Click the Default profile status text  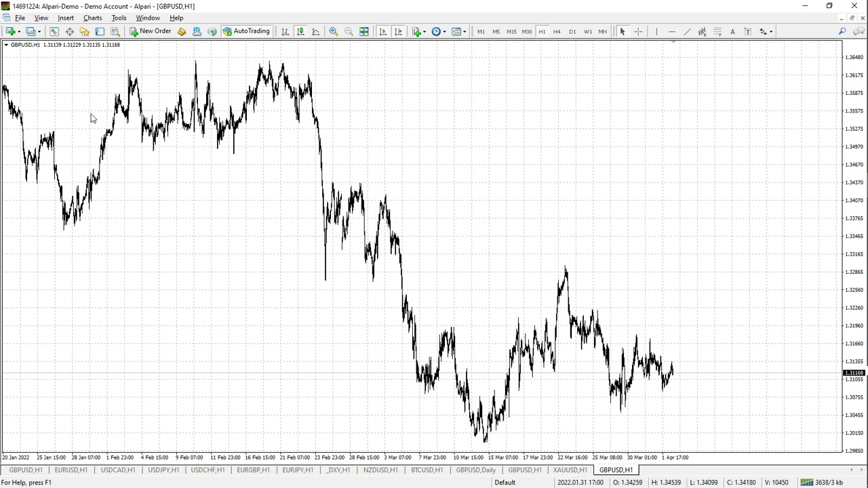tap(505, 483)
